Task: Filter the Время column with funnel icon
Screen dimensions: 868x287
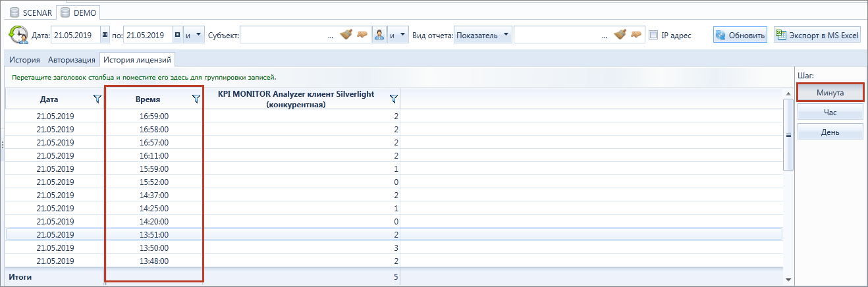Action: point(196,99)
